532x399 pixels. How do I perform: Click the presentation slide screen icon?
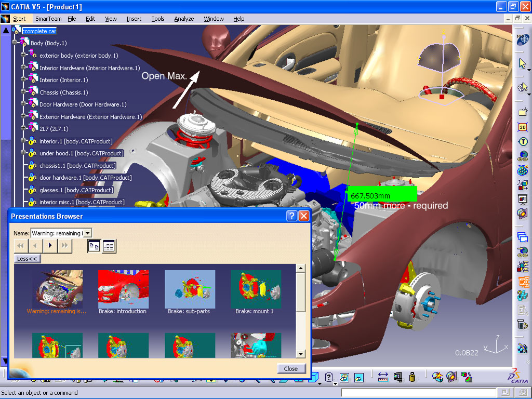click(x=523, y=199)
